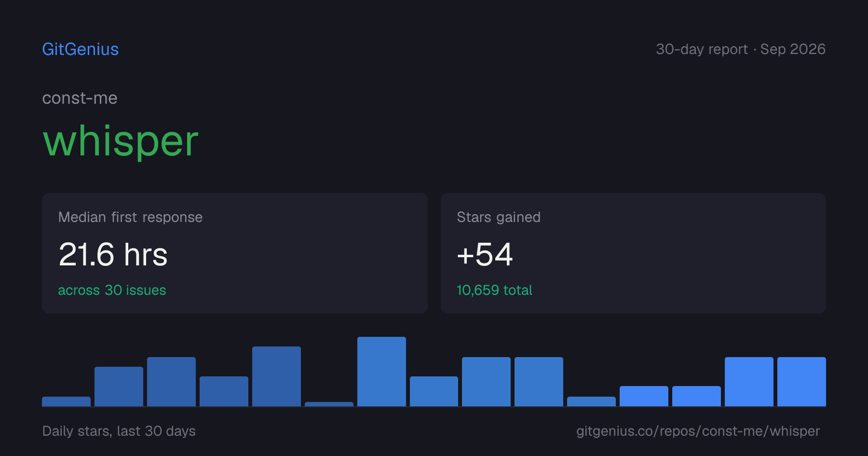Screen dimensions: 868x456
Task: Click the Daily stars, last 30 days caption
Action: [119, 431]
